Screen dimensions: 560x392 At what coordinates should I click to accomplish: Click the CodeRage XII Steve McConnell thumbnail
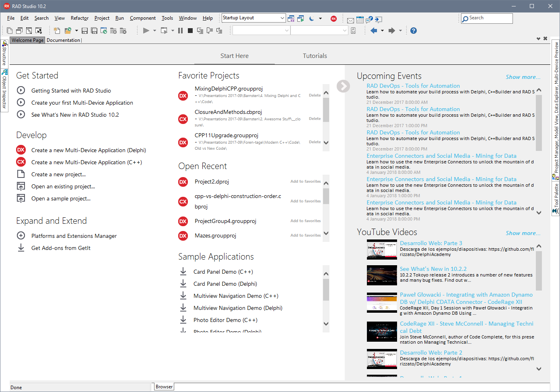(382, 332)
